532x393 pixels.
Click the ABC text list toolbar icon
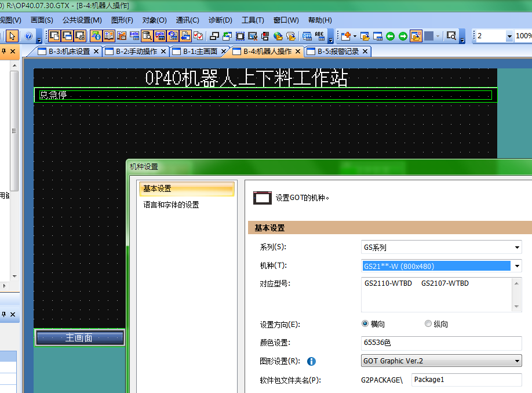pyautogui.click(x=319, y=36)
